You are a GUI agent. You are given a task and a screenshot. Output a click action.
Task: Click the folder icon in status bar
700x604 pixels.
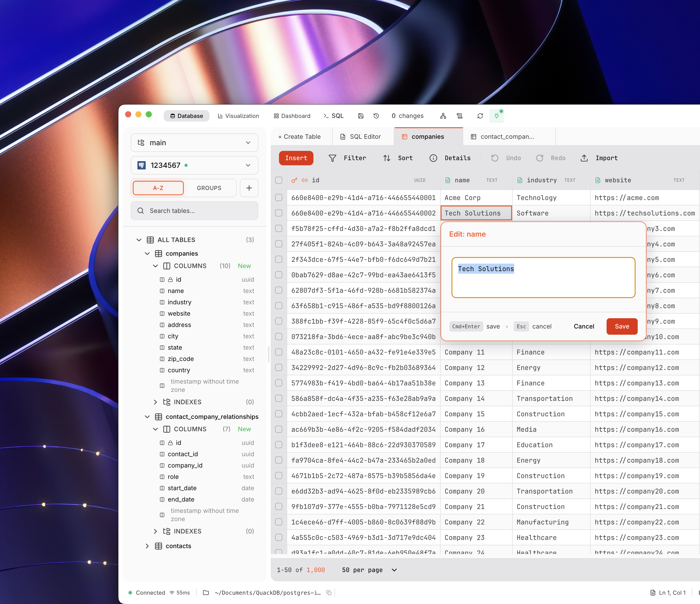tap(206, 592)
